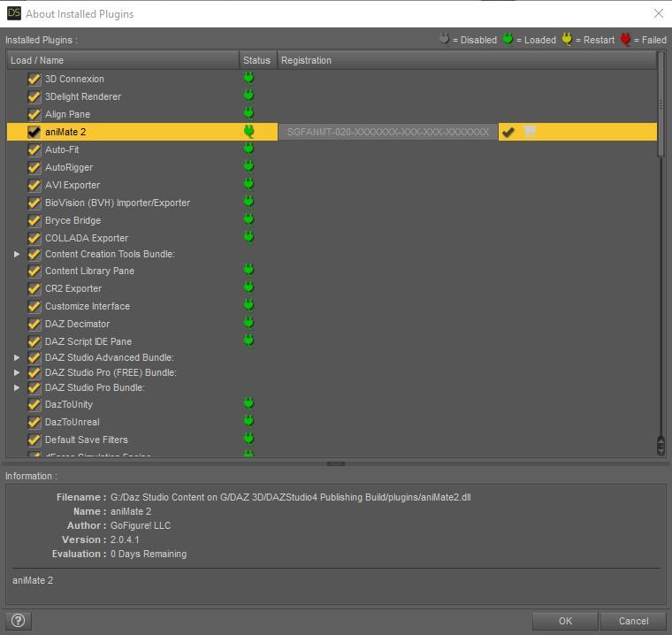
Task: Disable the Align Pane plugin checkbox
Action: (x=34, y=114)
